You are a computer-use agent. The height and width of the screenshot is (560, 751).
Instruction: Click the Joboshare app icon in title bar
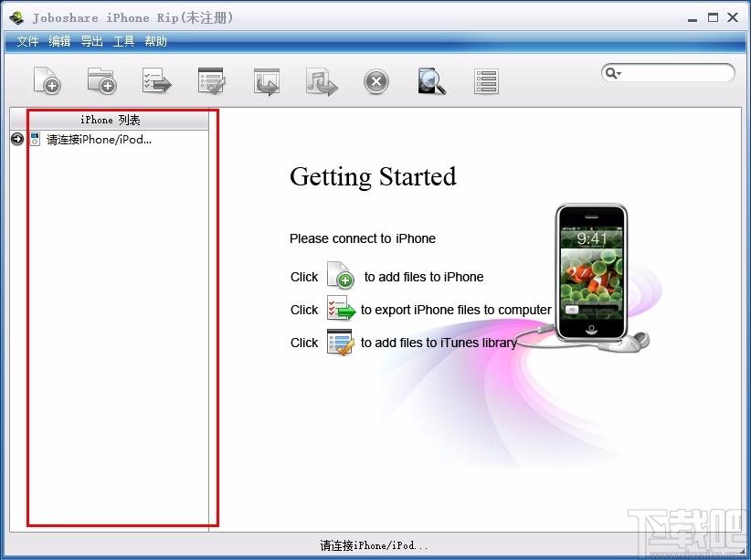tap(16, 18)
